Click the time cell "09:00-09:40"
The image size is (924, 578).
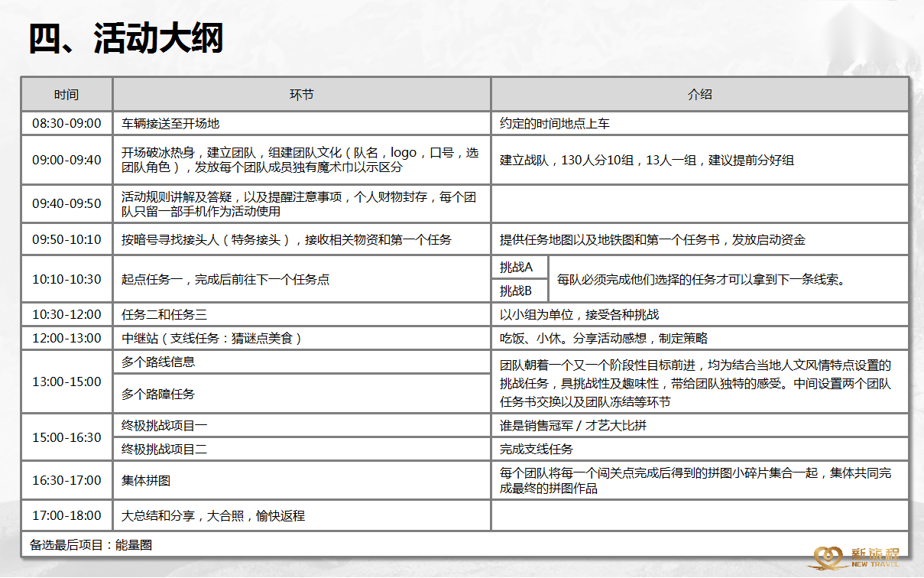click(66, 160)
